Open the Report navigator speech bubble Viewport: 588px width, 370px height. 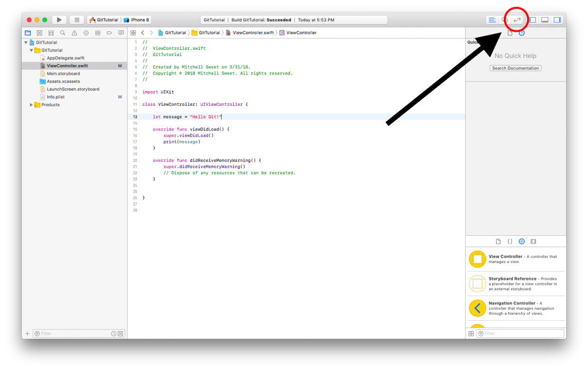click(x=121, y=32)
